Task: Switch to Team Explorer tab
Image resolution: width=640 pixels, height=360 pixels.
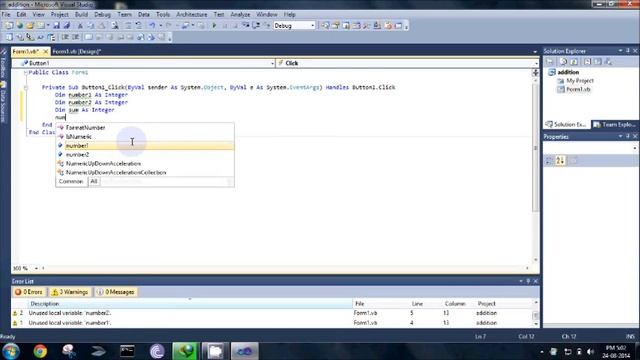Action: tap(615, 124)
